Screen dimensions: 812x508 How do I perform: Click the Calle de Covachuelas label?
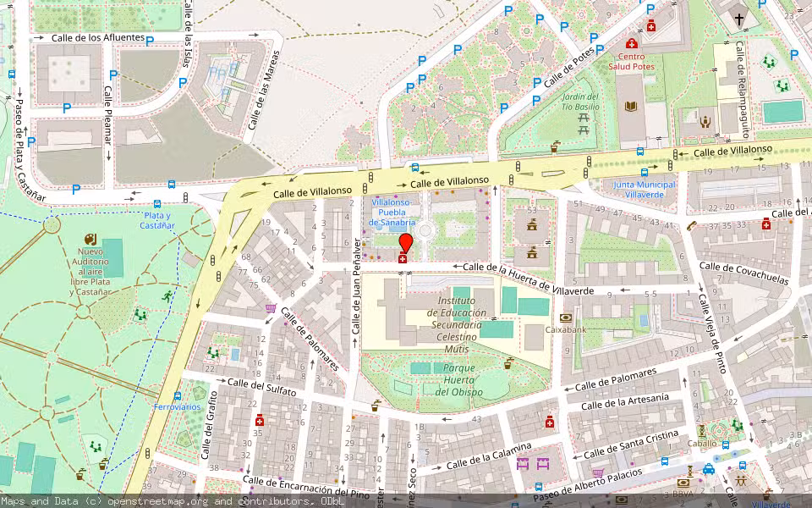click(744, 273)
